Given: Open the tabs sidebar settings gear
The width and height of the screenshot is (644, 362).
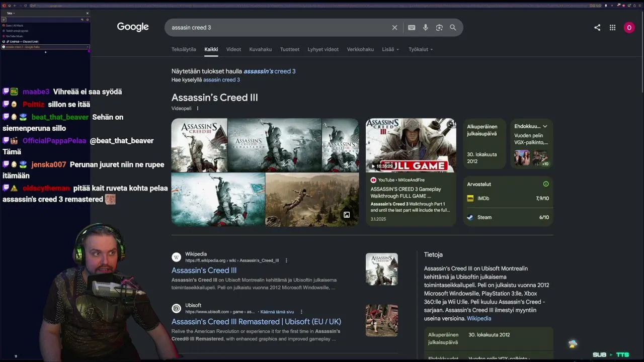Looking at the screenshot, I should point(87,20).
